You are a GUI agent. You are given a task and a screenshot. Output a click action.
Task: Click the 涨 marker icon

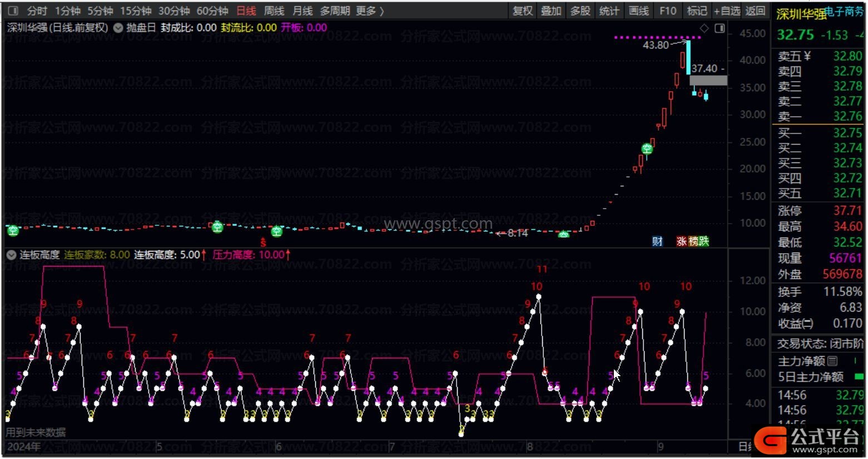(681, 241)
